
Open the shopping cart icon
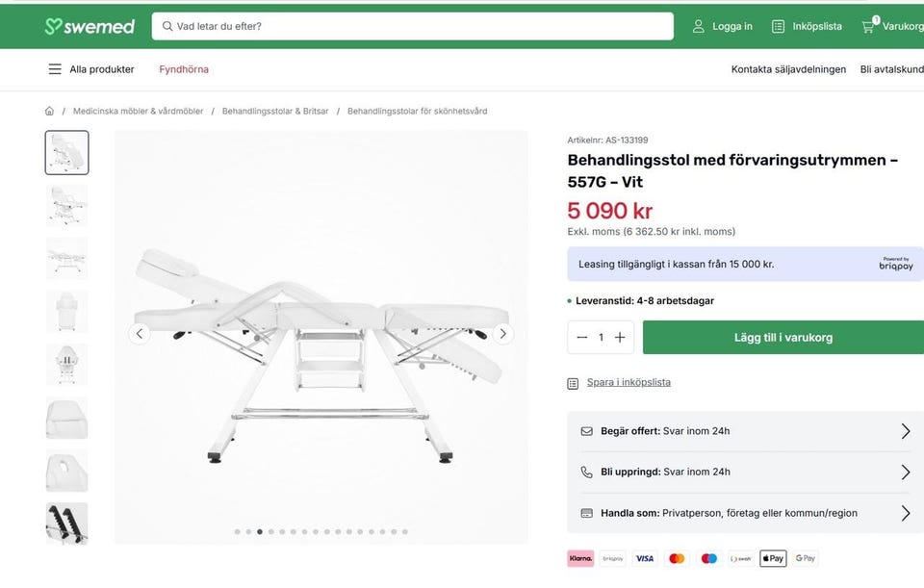(868, 26)
